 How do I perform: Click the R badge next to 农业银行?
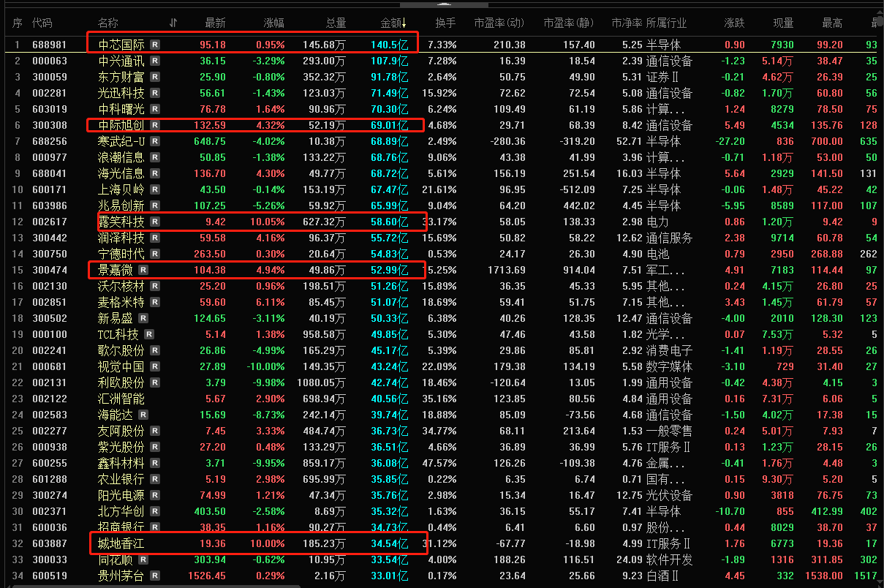(155, 479)
